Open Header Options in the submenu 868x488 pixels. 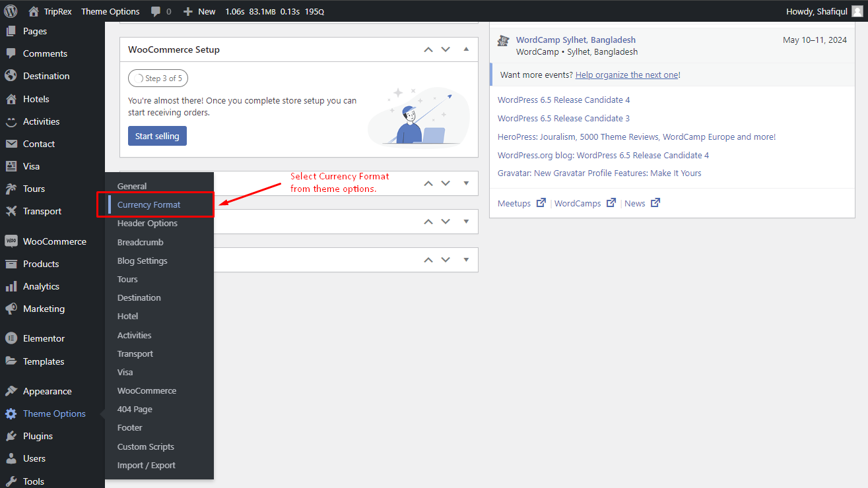(147, 223)
